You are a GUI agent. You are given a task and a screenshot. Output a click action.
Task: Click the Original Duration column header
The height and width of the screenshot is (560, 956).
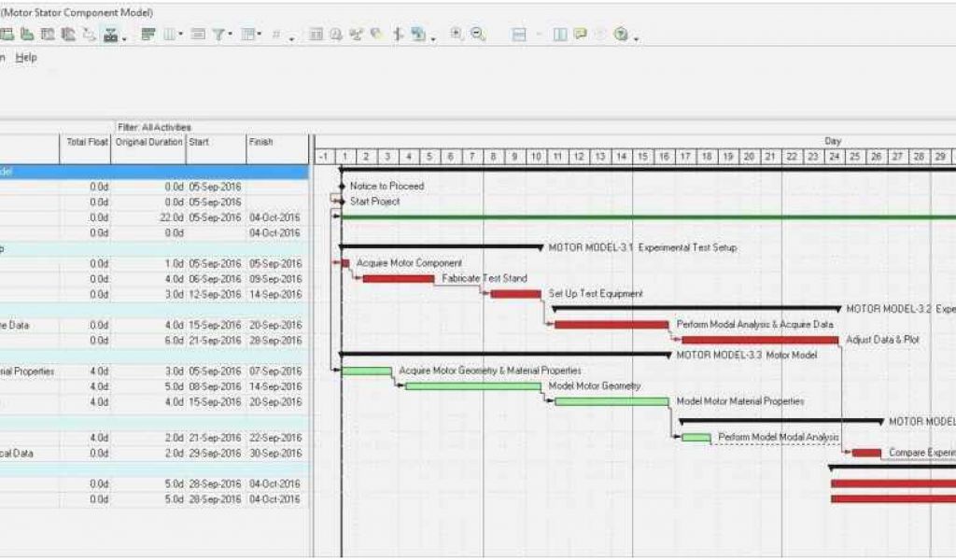click(148, 142)
